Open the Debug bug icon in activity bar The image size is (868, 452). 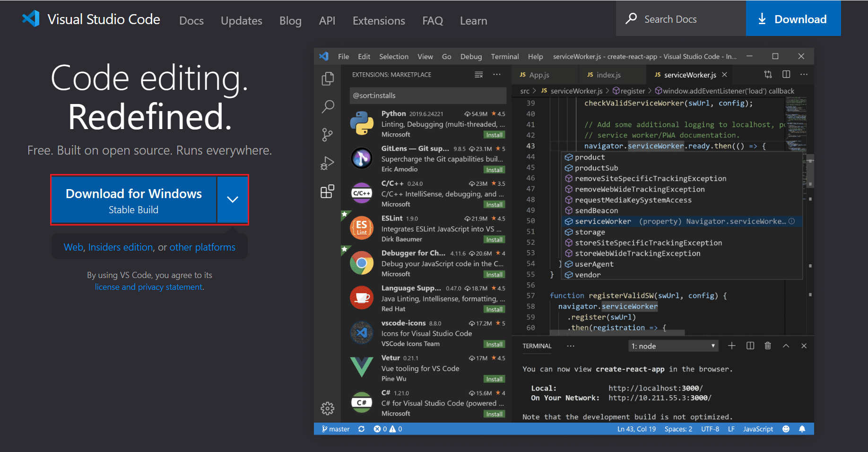click(327, 163)
